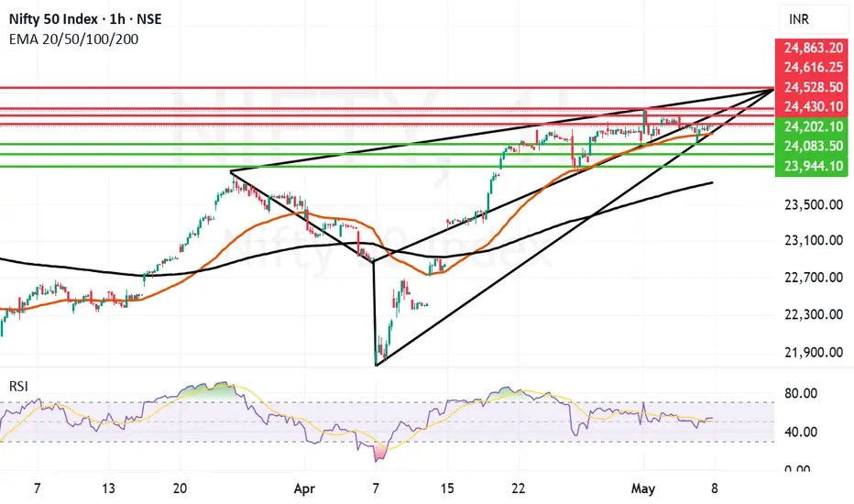Click the 13 date label on time axis

click(108, 488)
